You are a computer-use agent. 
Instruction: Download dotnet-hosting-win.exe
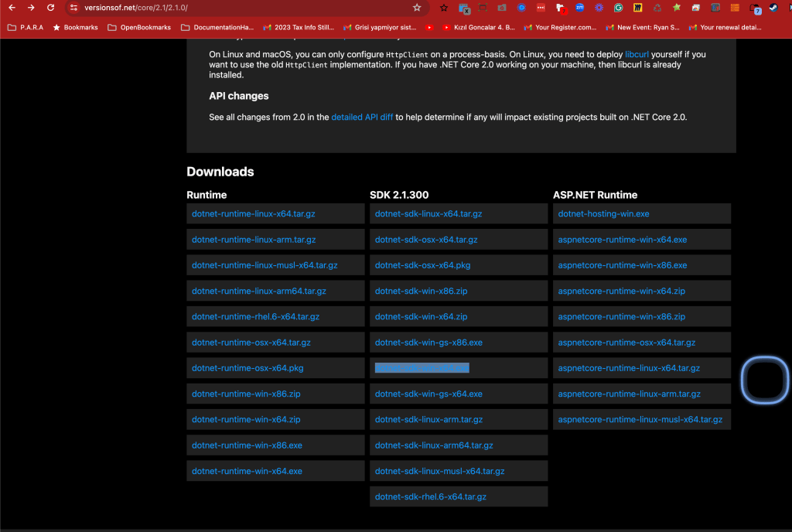click(603, 213)
